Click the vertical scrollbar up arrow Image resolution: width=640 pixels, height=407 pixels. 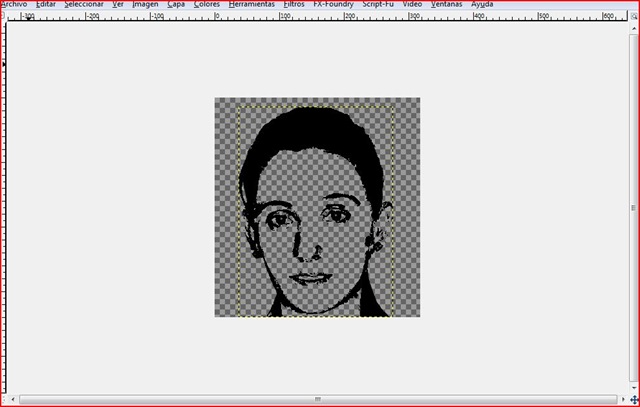point(634,27)
